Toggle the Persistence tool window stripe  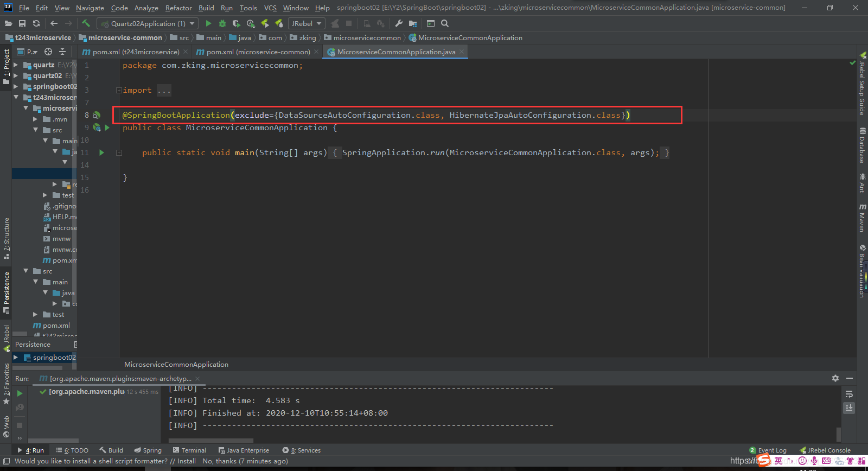[x=7, y=293]
